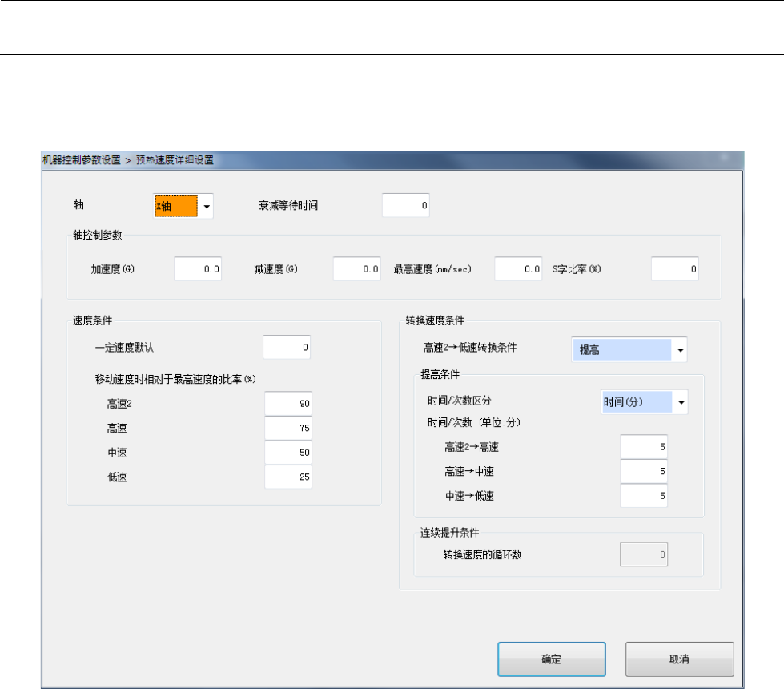Select the 高速 ratio field showing 75
The width and height of the screenshot is (784, 689).
288,428
